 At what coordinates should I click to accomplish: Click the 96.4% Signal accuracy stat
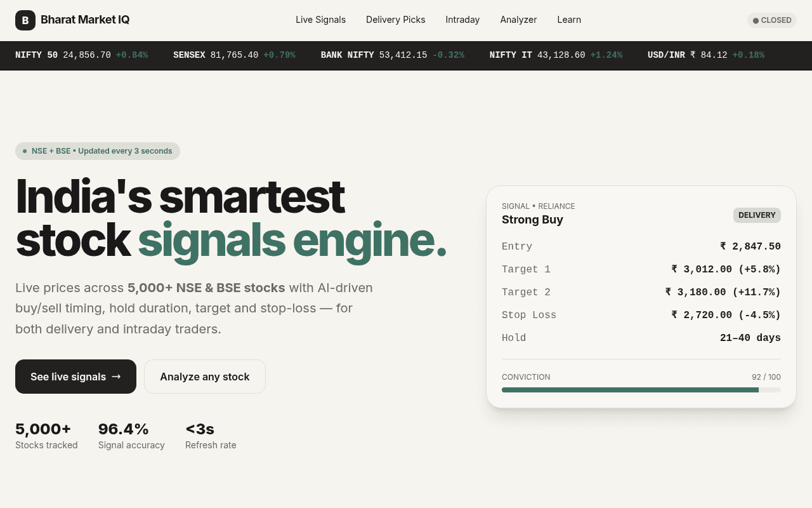coord(131,436)
